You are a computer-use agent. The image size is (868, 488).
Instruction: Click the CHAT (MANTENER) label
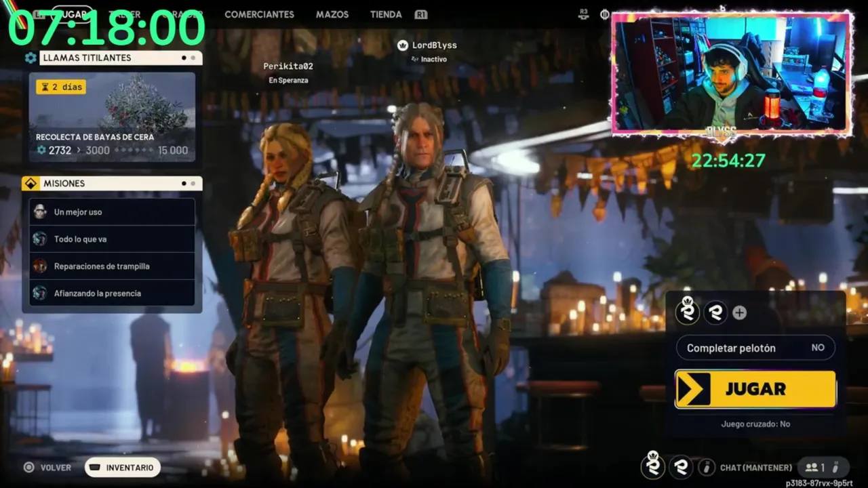(756, 468)
